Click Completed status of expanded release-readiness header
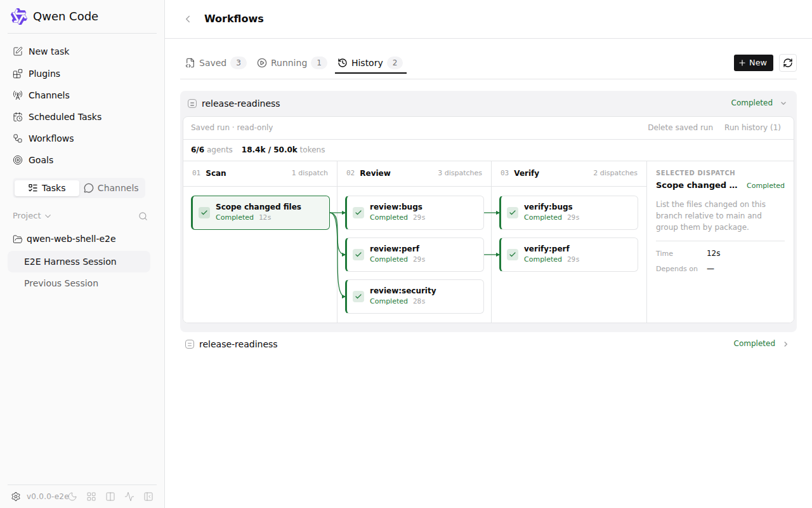The height and width of the screenshot is (508, 812). [x=752, y=103]
